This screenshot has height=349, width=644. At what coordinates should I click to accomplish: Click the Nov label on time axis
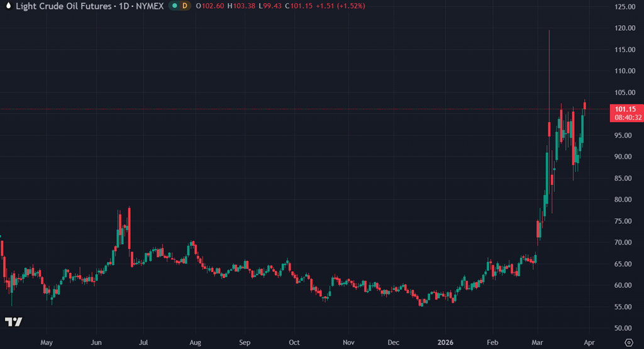tap(348, 343)
